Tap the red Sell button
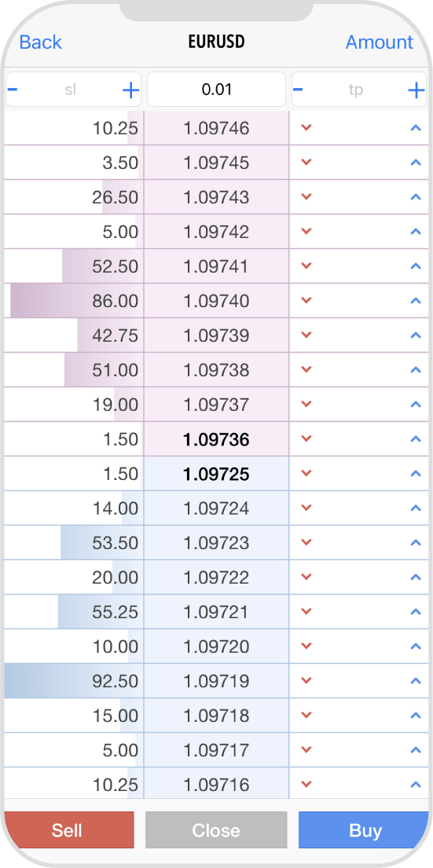The height and width of the screenshot is (868, 433). 68,830
